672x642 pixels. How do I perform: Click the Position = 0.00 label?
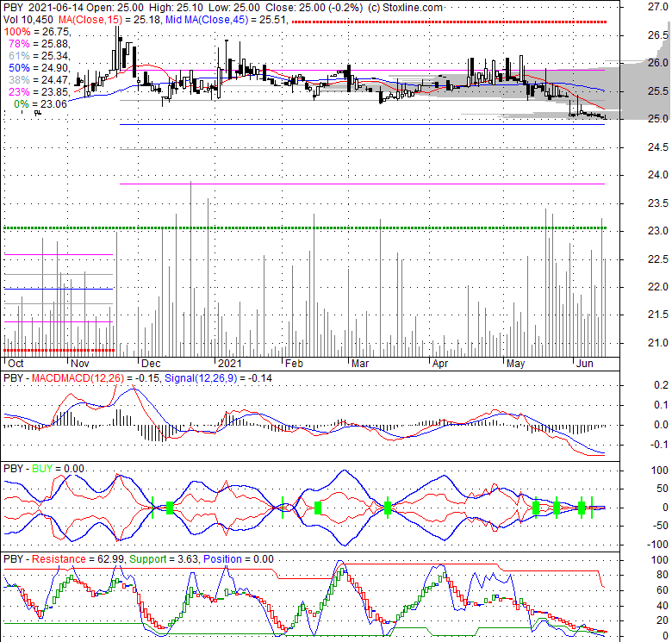tap(239, 559)
